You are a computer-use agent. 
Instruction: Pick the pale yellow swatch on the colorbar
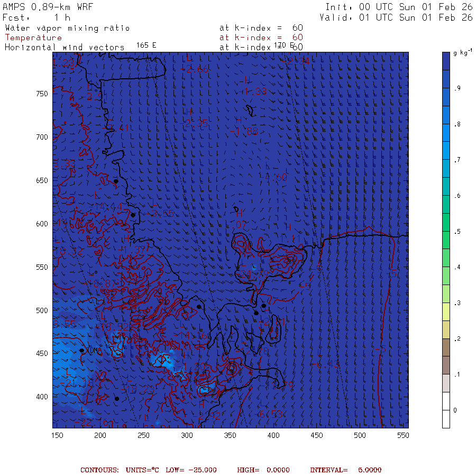click(446, 312)
